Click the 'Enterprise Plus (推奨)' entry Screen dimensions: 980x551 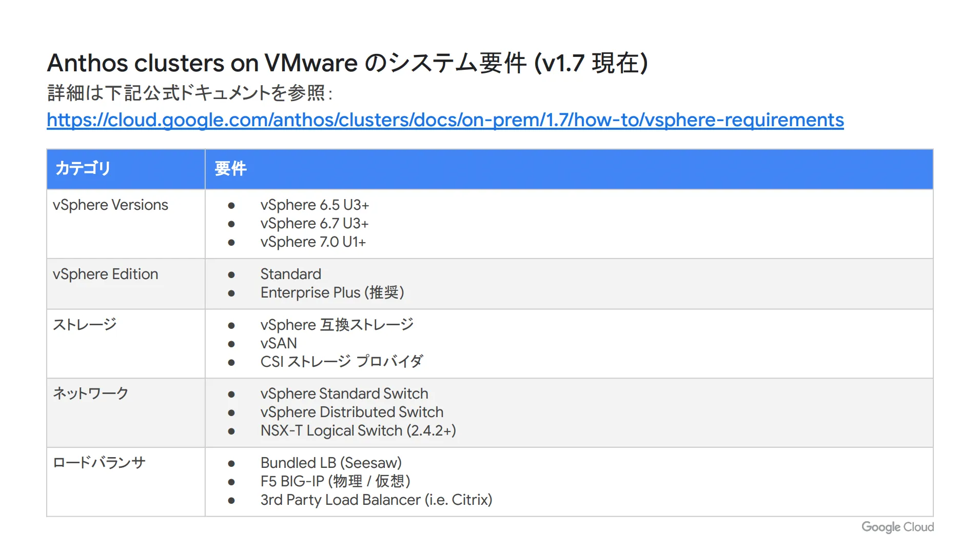click(x=332, y=292)
